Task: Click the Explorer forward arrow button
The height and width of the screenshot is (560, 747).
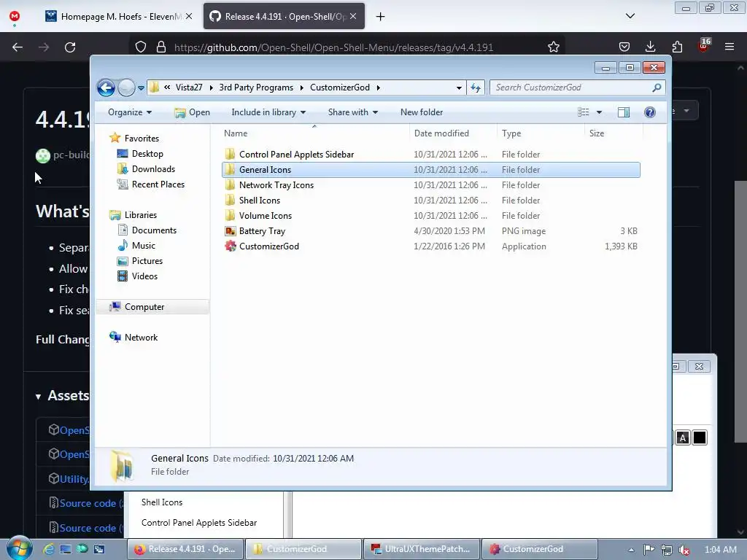Action: (126, 87)
